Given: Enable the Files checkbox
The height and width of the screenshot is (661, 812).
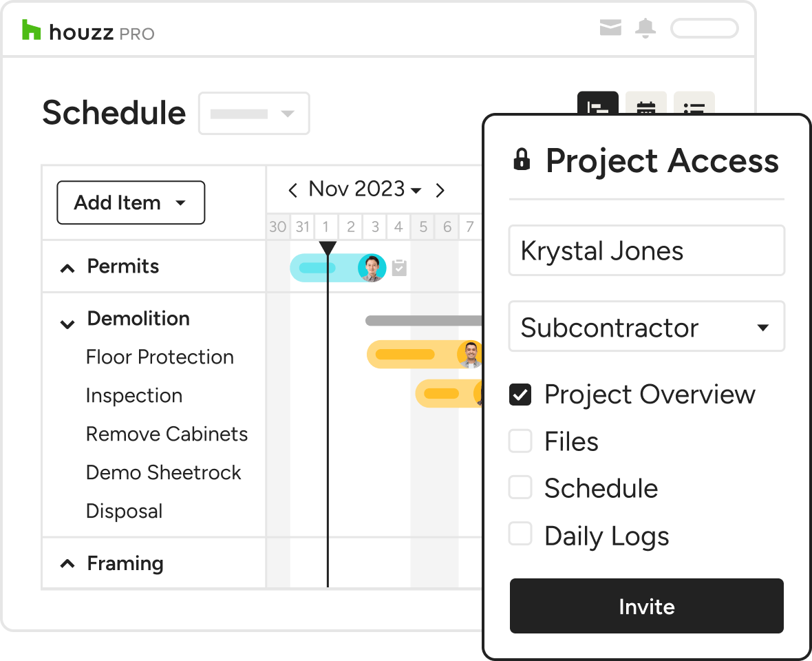Looking at the screenshot, I should (x=520, y=441).
